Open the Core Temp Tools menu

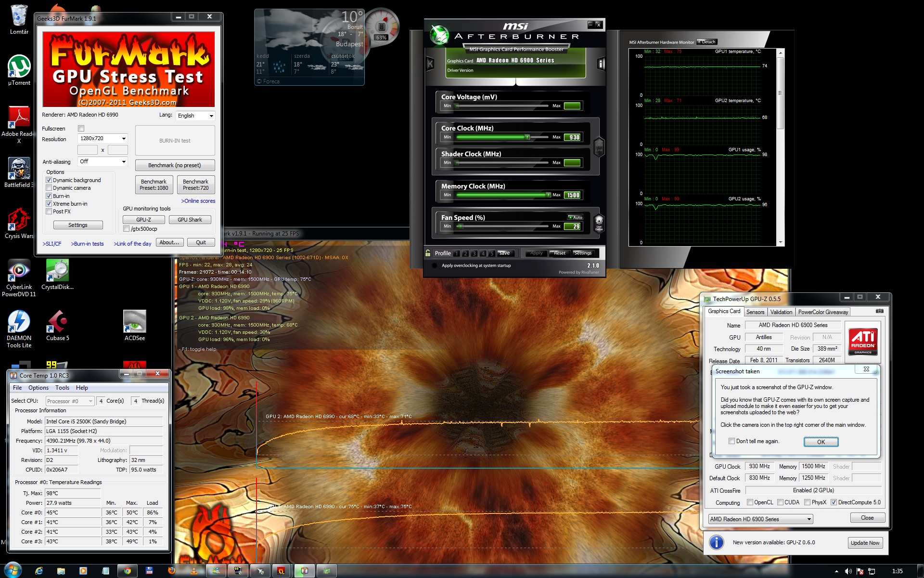click(x=62, y=388)
